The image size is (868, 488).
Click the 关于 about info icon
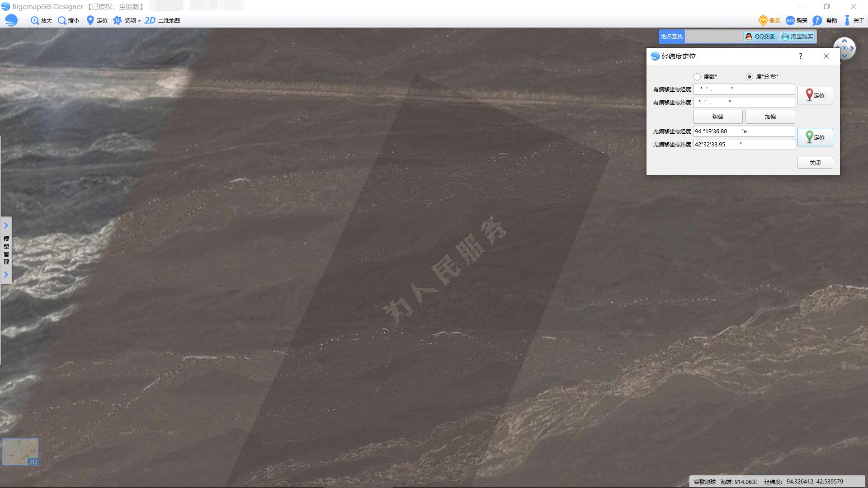847,20
